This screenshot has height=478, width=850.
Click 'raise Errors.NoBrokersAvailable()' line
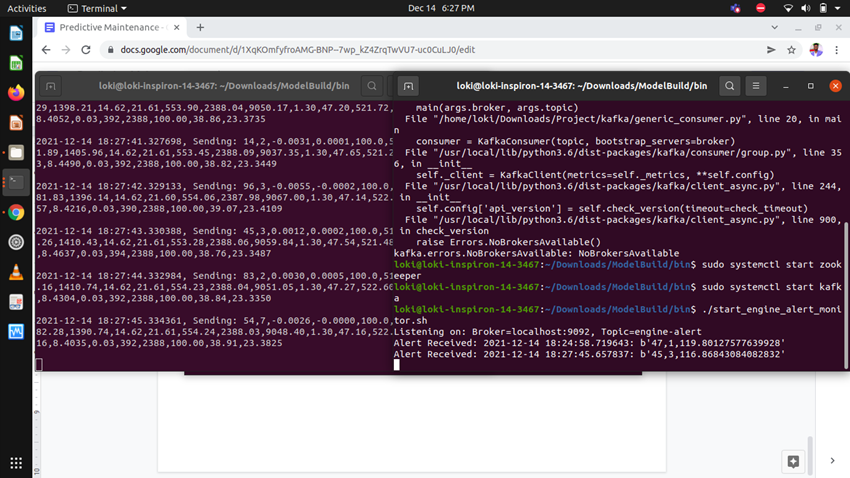tap(508, 242)
